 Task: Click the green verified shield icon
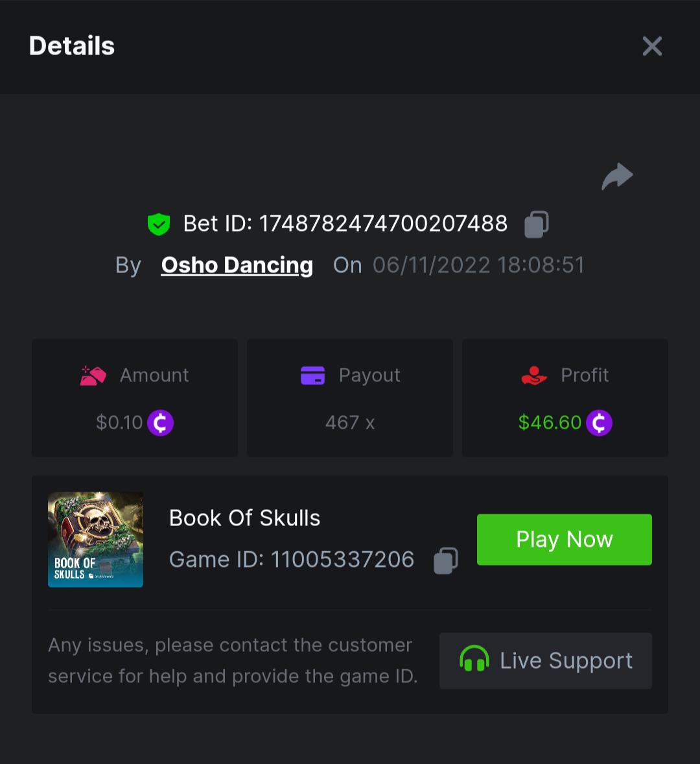pyautogui.click(x=159, y=224)
